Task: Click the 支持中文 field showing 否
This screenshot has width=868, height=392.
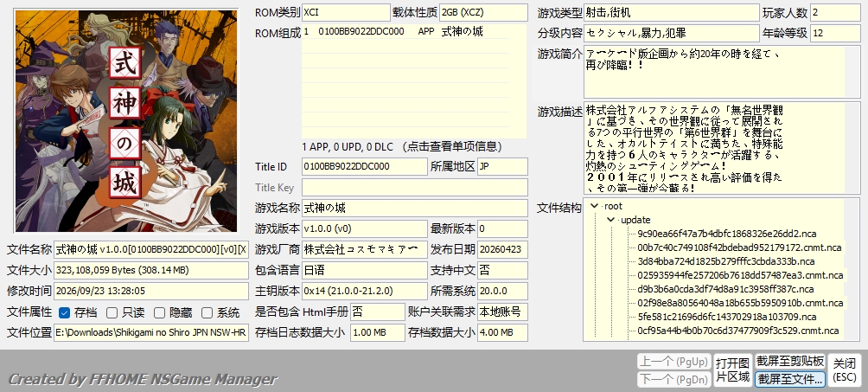Action: coord(502,271)
